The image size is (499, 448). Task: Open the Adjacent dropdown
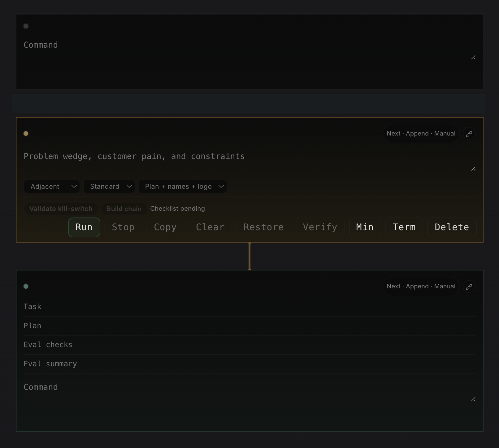coord(52,187)
